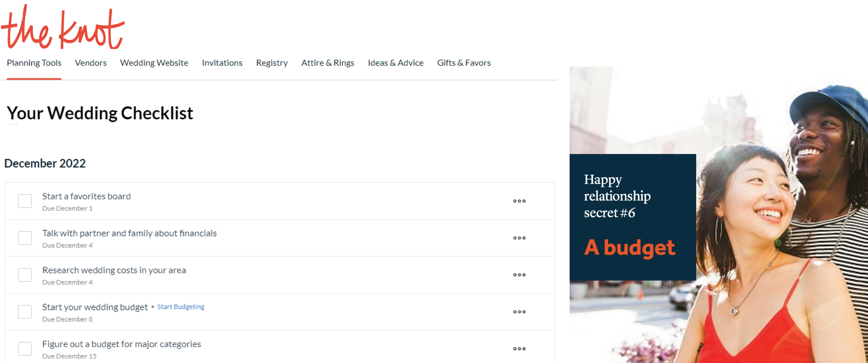The width and height of the screenshot is (868, 363).
Task: Click Due December 15 date text
Action: [x=69, y=356]
